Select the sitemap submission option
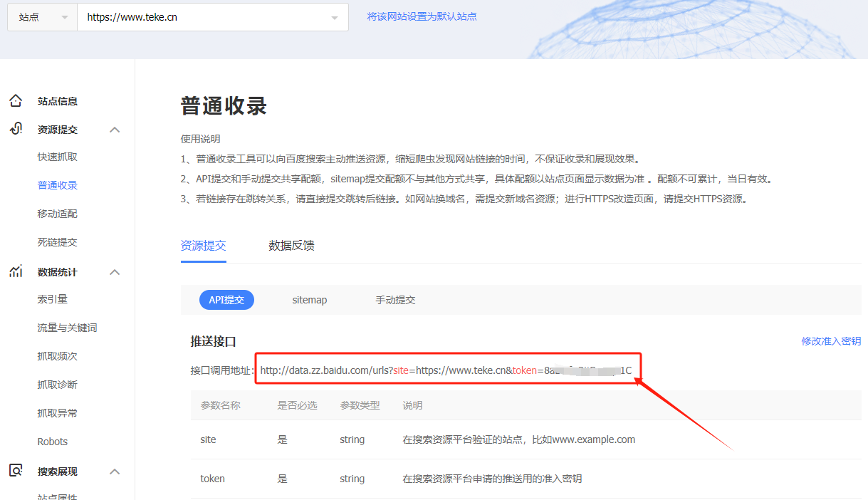Image resolution: width=868 pixels, height=500 pixels. (x=310, y=300)
